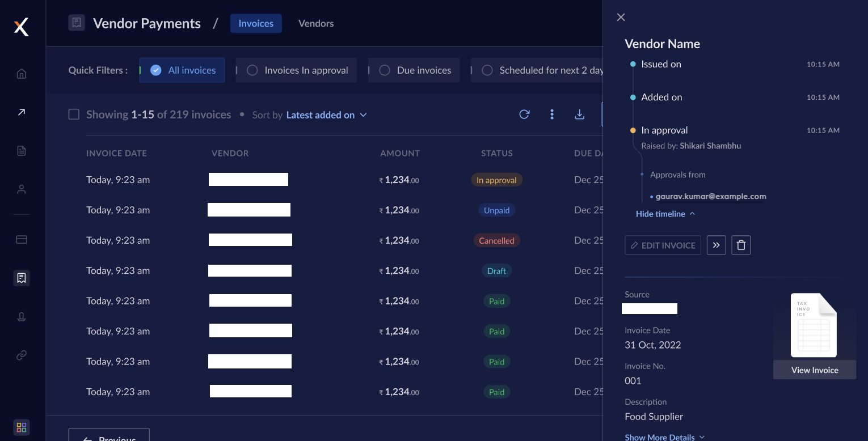The width and height of the screenshot is (868, 441).
Task: Open the three-dot more options menu
Action: pyautogui.click(x=551, y=115)
